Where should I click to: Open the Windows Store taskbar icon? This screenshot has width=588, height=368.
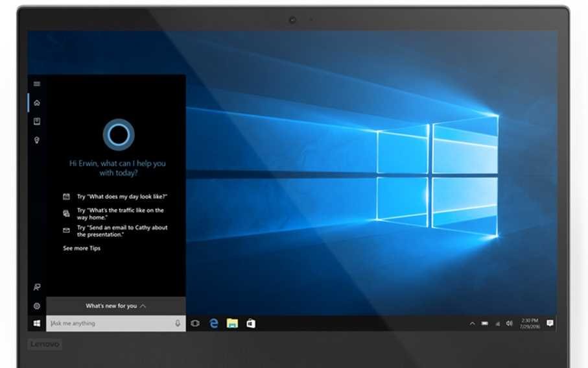tap(251, 323)
